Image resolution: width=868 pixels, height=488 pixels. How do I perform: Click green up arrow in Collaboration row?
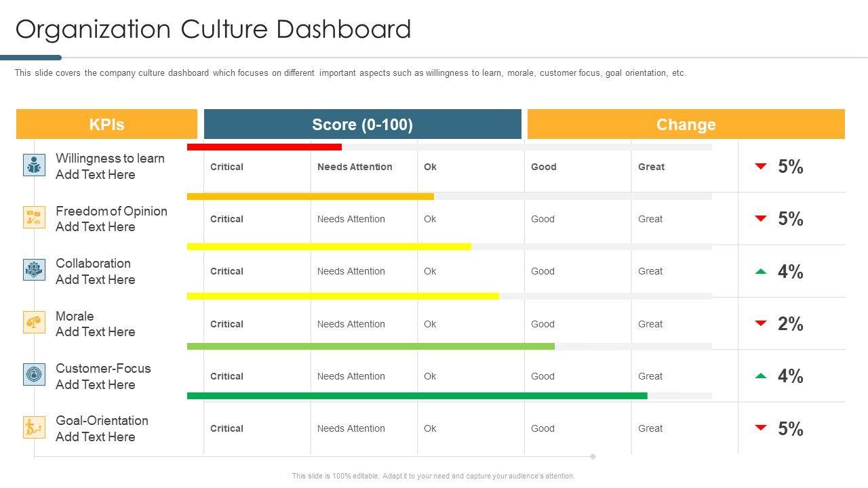tap(761, 271)
